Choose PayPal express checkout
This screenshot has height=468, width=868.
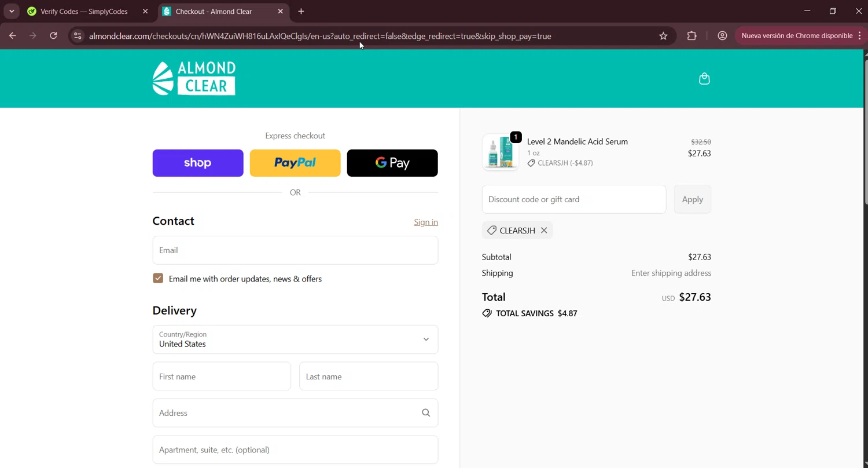point(295,163)
